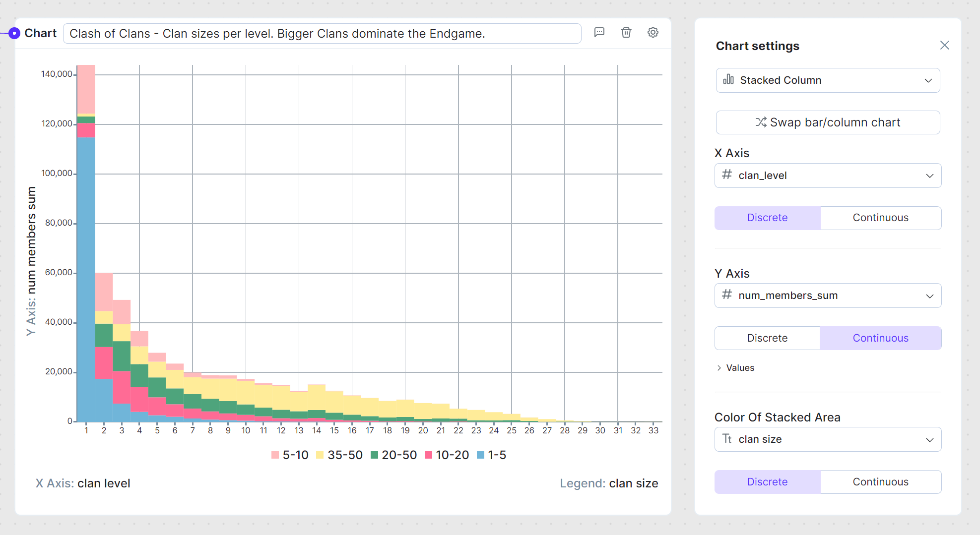Click Swap bar/column chart button
This screenshot has width=980, height=535.
point(828,122)
